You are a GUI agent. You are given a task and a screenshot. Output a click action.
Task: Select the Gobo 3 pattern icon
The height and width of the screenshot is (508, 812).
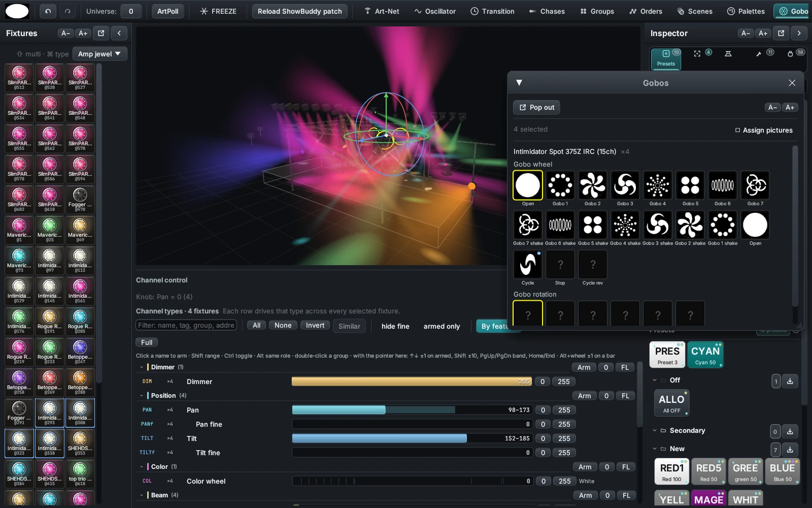625,185
